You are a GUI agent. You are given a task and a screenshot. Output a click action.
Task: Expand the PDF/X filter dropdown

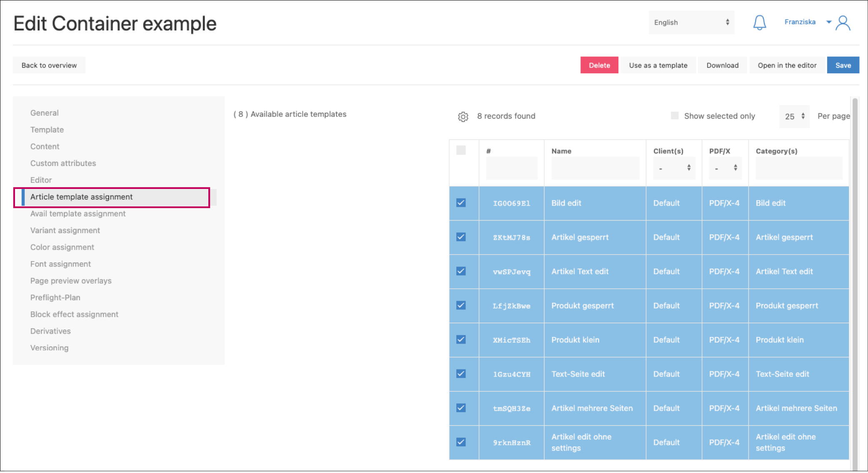(725, 168)
